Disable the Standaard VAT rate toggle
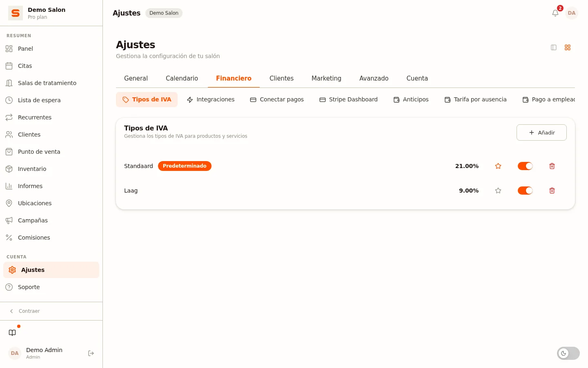The height and width of the screenshot is (368, 588). pyautogui.click(x=525, y=166)
